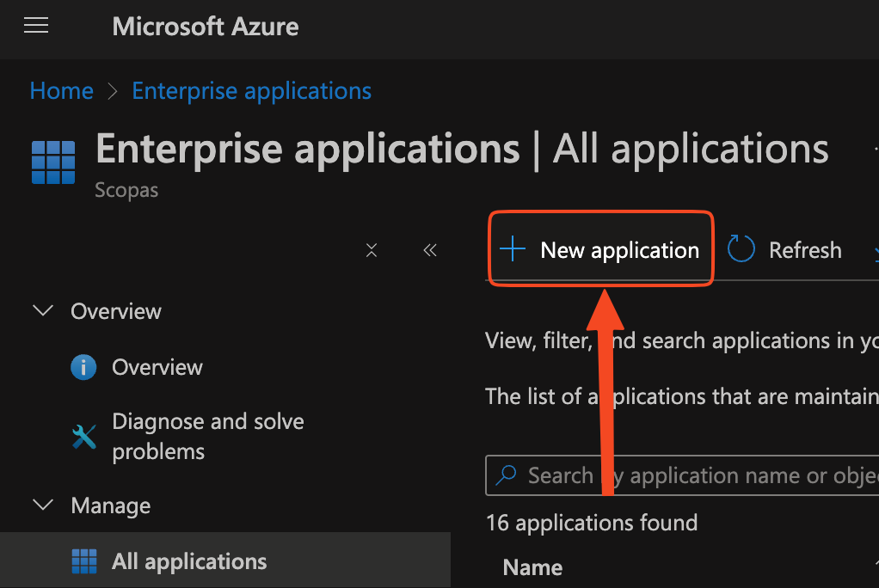The image size is (879, 588).
Task: Sort by the Name column header
Action: tap(532, 567)
